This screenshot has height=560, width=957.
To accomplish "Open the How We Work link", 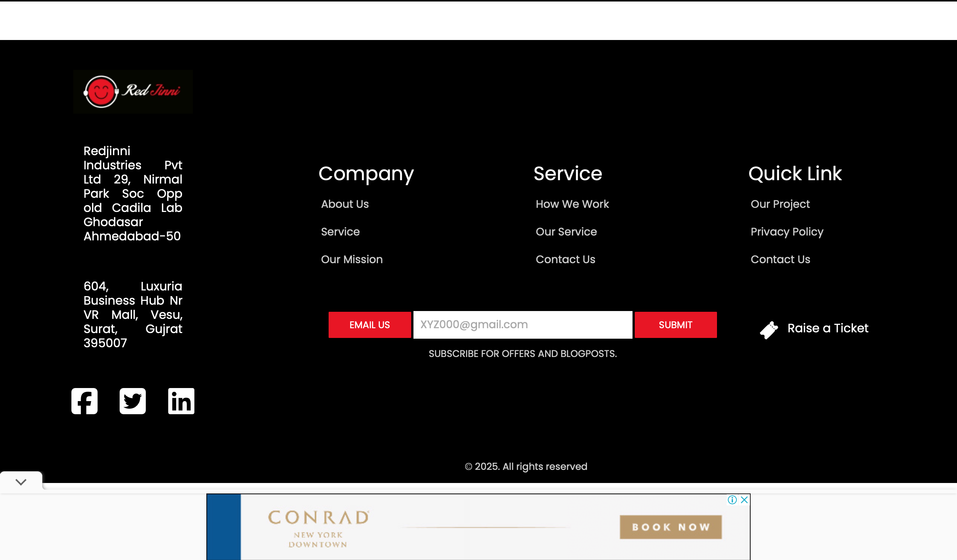I will 572,204.
